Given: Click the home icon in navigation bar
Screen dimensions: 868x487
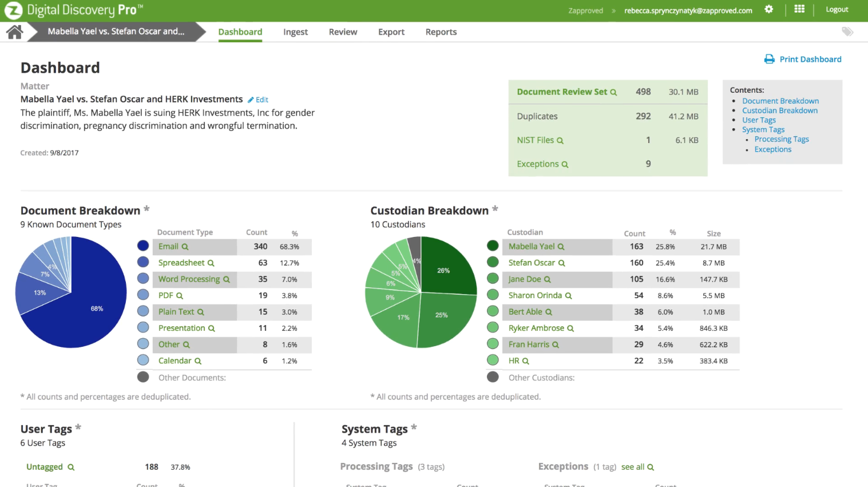Looking at the screenshot, I should [x=14, y=32].
